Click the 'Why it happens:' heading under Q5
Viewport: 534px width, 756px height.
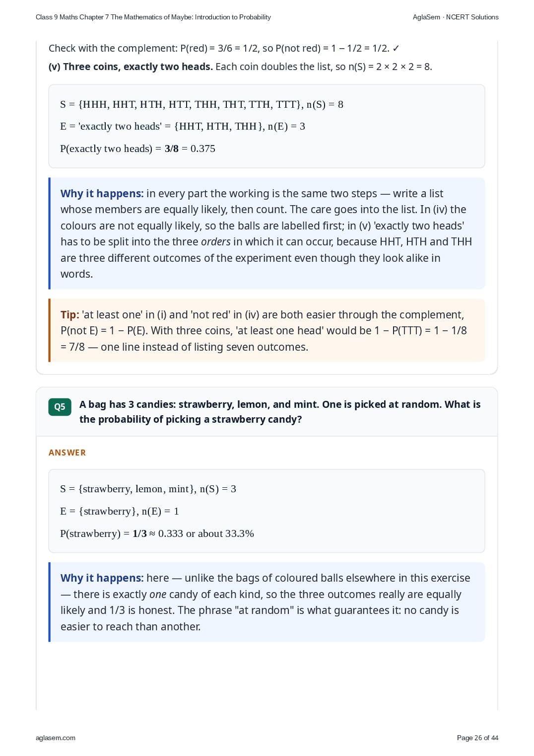point(102,578)
